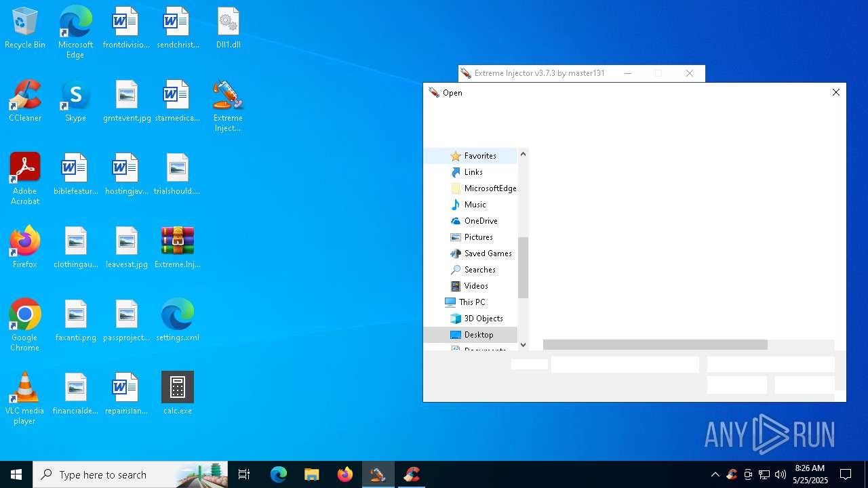Select the hostingjav... Word document
This screenshot has height=488, width=868.
(126, 175)
